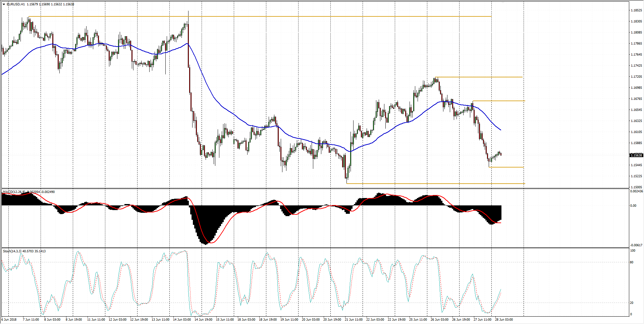Click the 1.18085 price scale label

636,33
